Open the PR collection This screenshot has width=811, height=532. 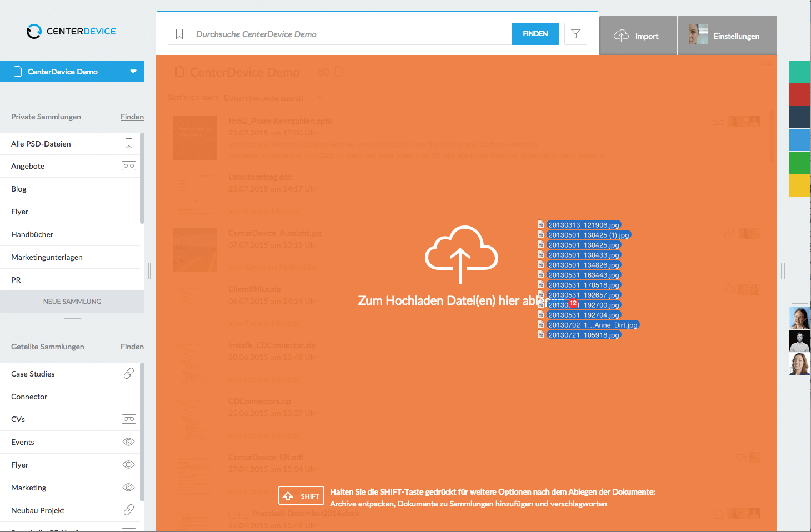click(70, 280)
